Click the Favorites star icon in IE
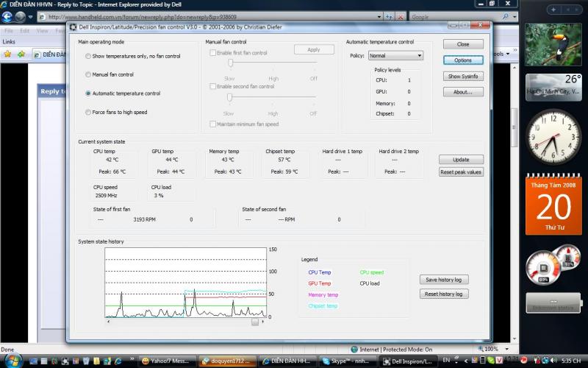This screenshot has height=368, width=588. (8, 54)
